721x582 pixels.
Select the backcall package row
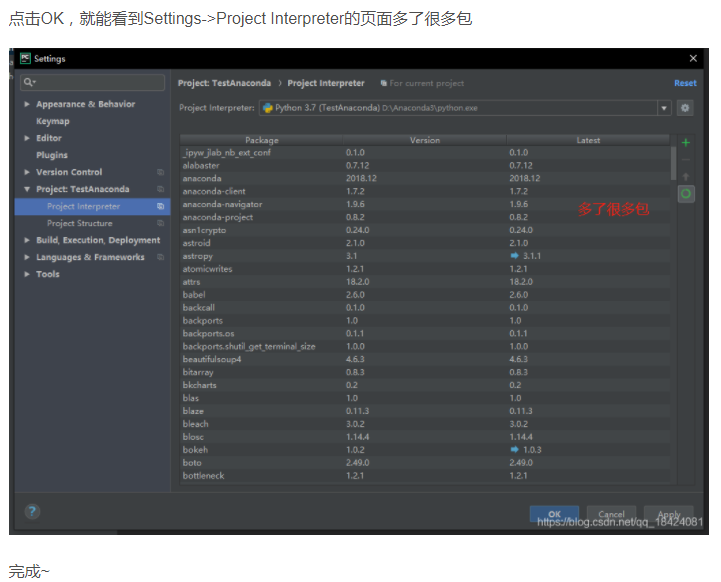(x=425, y=308)
